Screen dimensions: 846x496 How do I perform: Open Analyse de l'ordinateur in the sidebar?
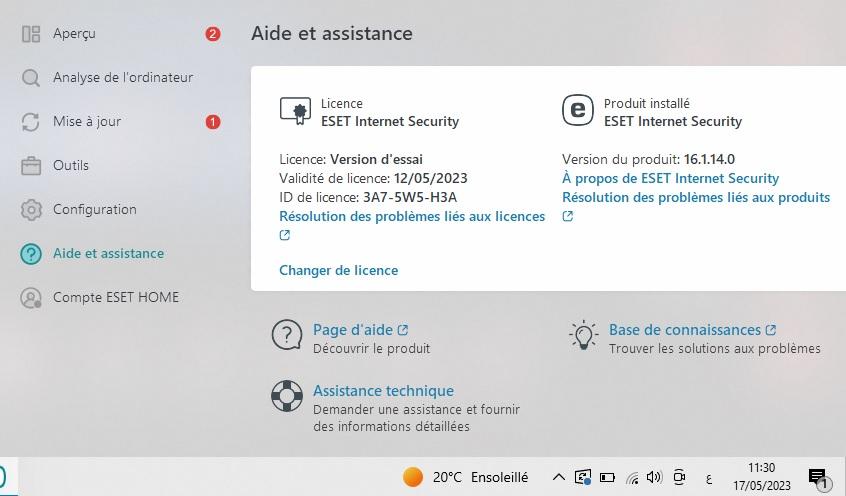coord(122,78)
